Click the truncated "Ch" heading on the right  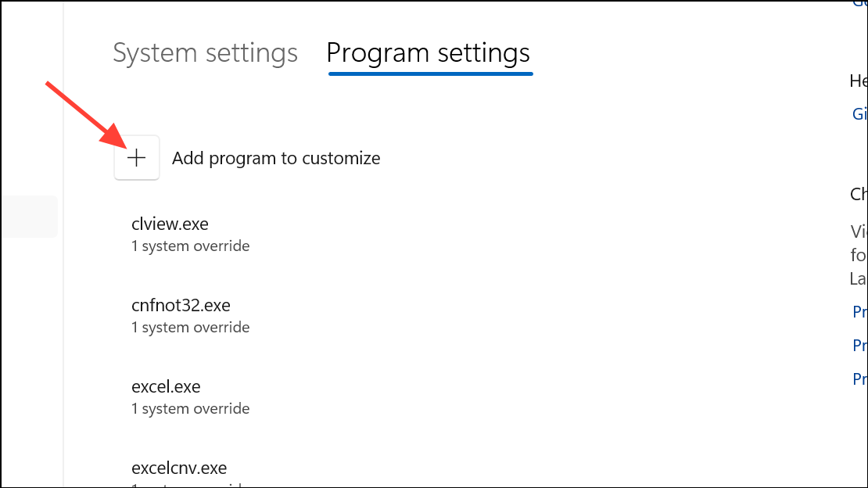(859, 194)
